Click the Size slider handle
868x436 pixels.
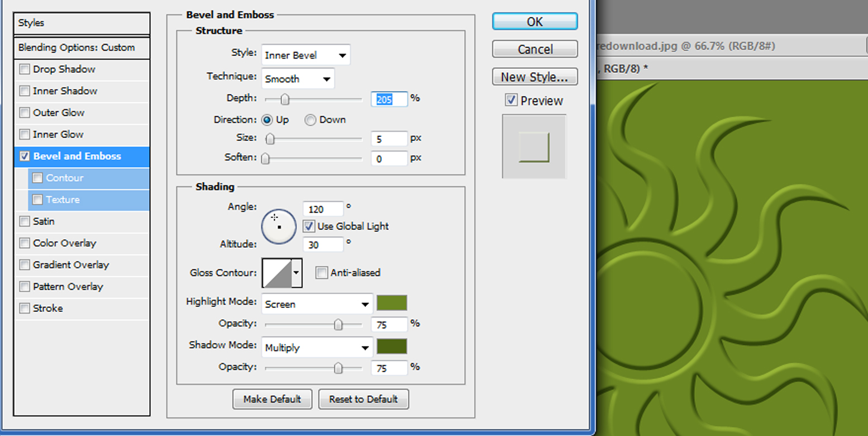270,139
